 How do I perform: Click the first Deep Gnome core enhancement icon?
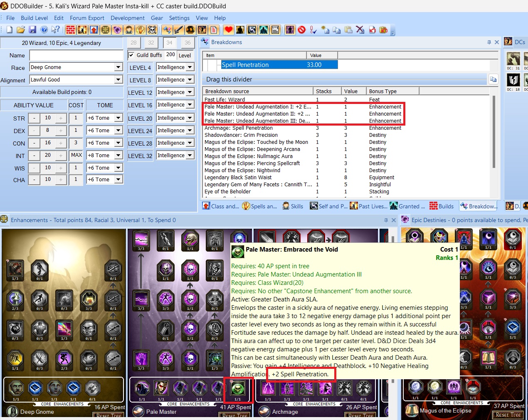[16, 388]
